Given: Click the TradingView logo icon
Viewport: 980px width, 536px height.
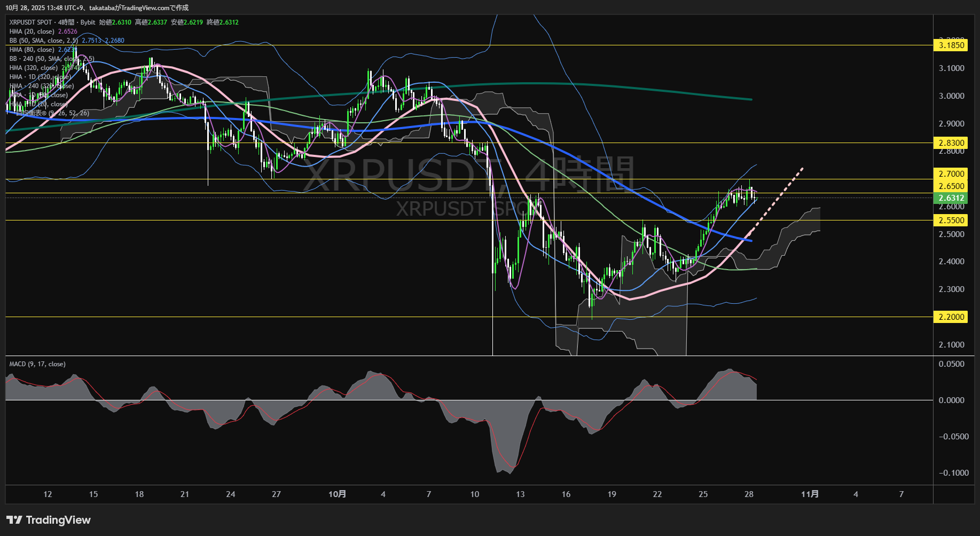Looking at the screenshot, I should (x=14, y=520).
